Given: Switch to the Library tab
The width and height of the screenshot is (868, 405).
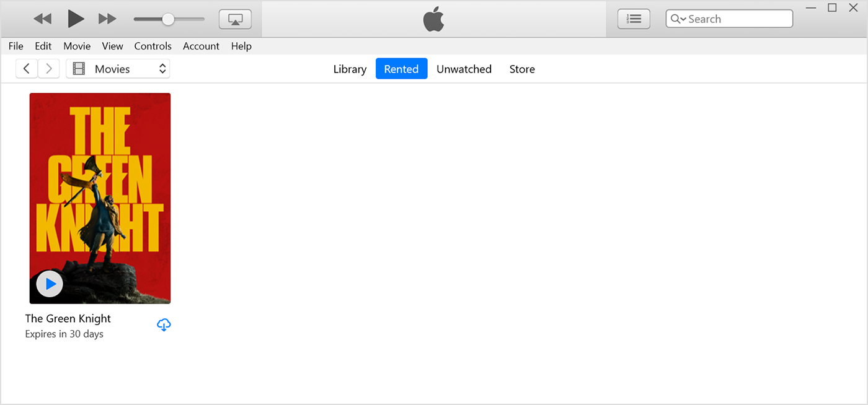Looking at the screenshot, I should tap(350, 69).
